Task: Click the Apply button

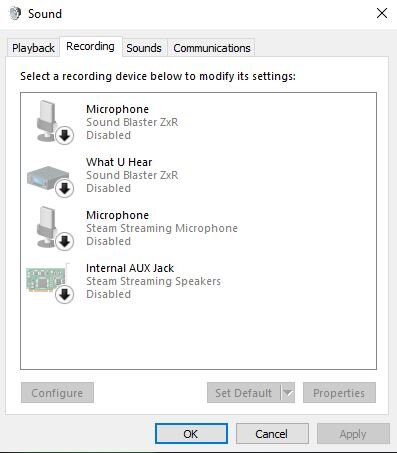Action: tap(353, 434)
